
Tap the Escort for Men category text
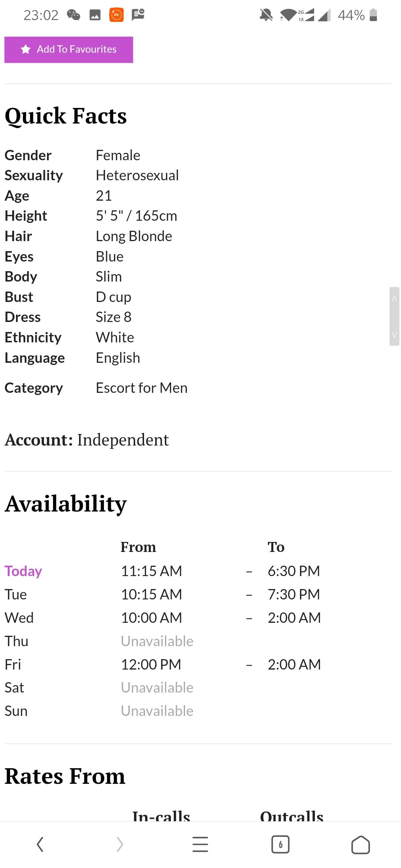[x=141, y=388]
